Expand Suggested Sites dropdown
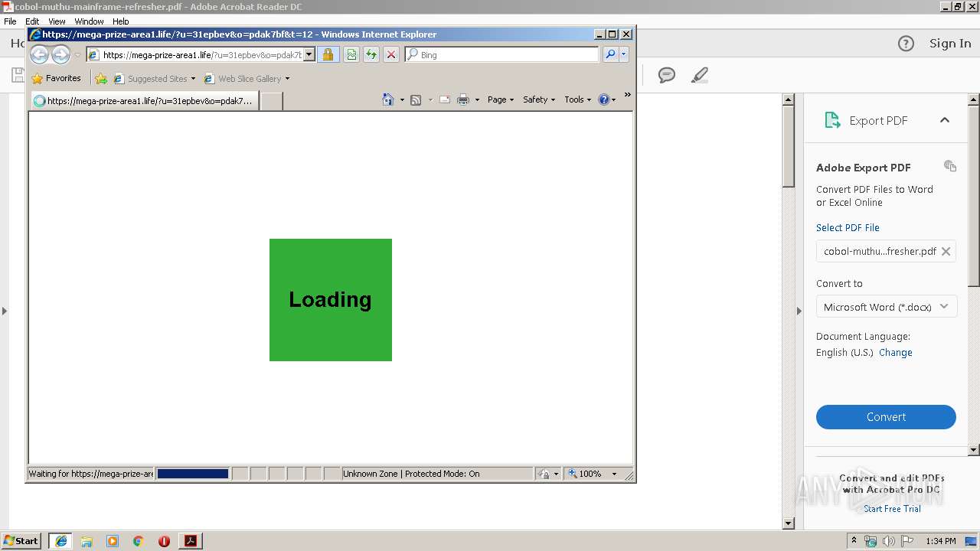This screenshot has width=980, height=551. (193, 78)
